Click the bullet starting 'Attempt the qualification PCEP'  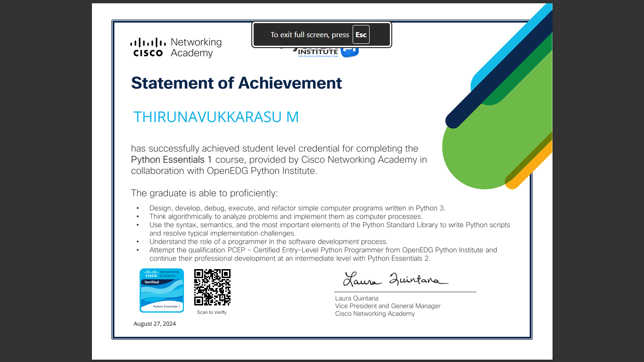pyautogui.click(x=323, y=254)
